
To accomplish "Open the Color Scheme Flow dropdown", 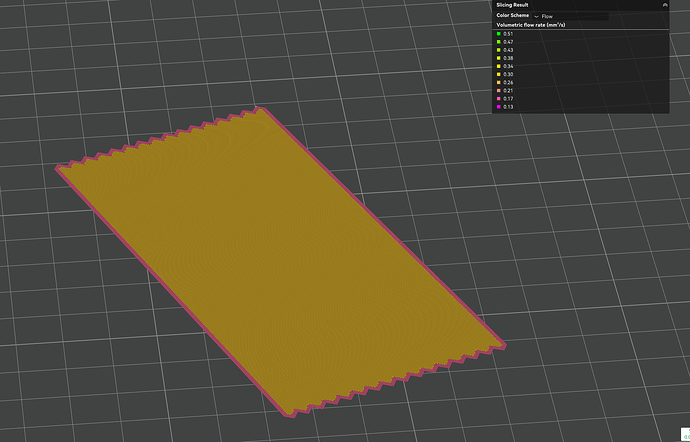I will click(x=571, y=16).
